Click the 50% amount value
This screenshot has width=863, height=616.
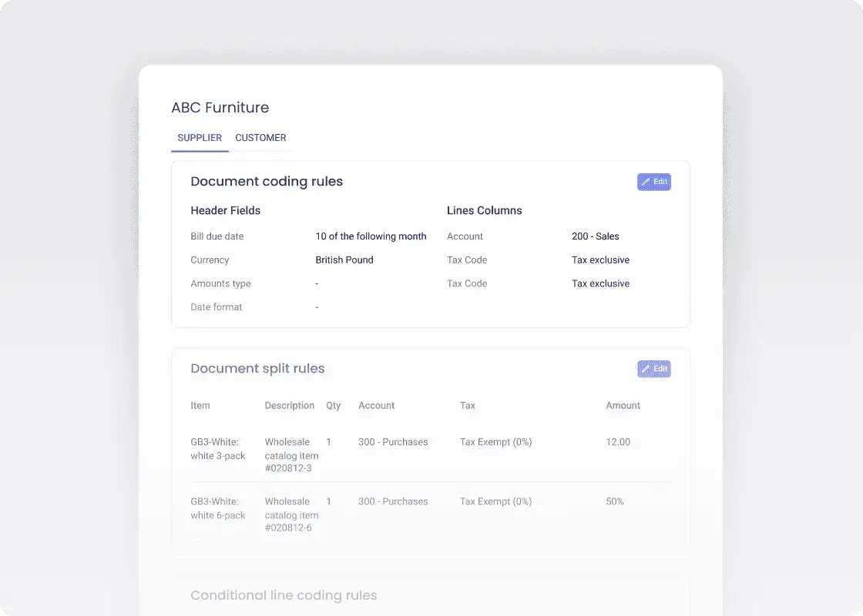pos(614,501)
